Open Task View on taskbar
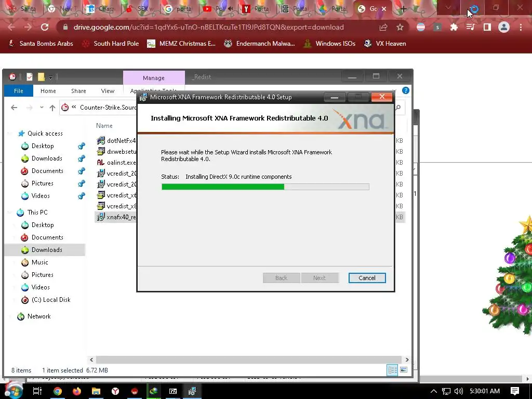Viewport: 532px width, 399px height. click(37, 391)
